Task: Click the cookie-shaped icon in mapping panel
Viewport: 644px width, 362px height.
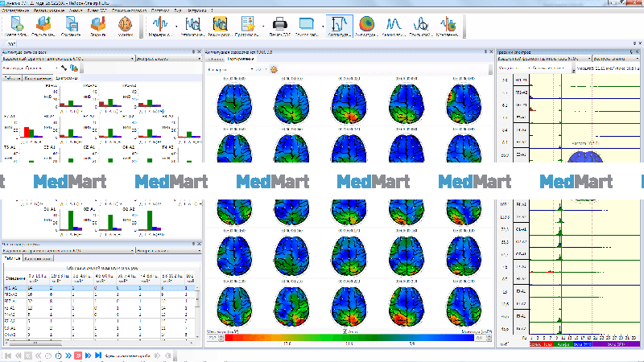Action: [x=274, y=69]
